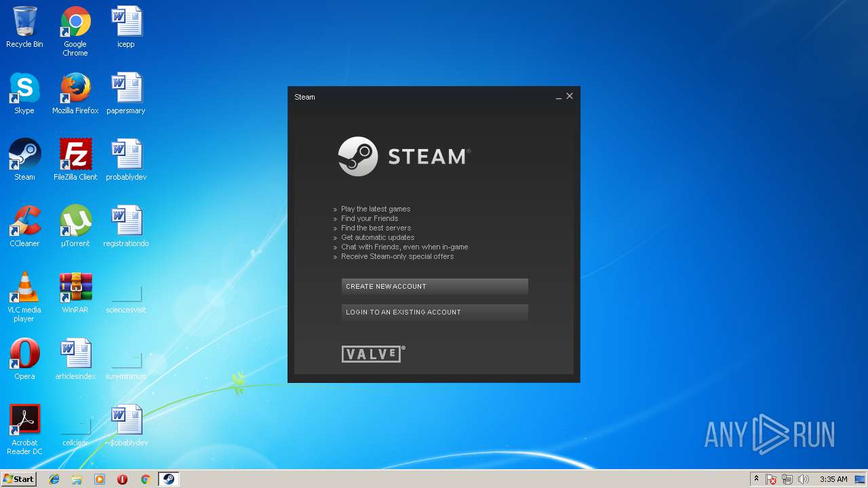Click the "Play the latest games" text
The image size is (868, 488).
[x=376, y=209]
